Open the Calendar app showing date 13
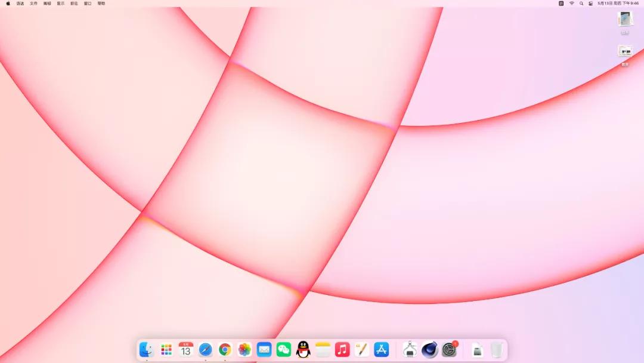This screenshot has height=363, width=644. (185, 350)
